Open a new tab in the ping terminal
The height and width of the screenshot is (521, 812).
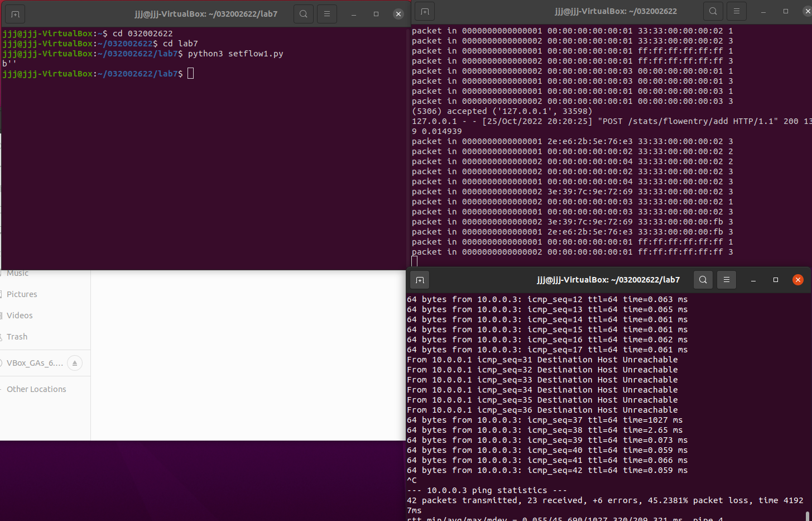pyautogui.click(x=420, y=280)
